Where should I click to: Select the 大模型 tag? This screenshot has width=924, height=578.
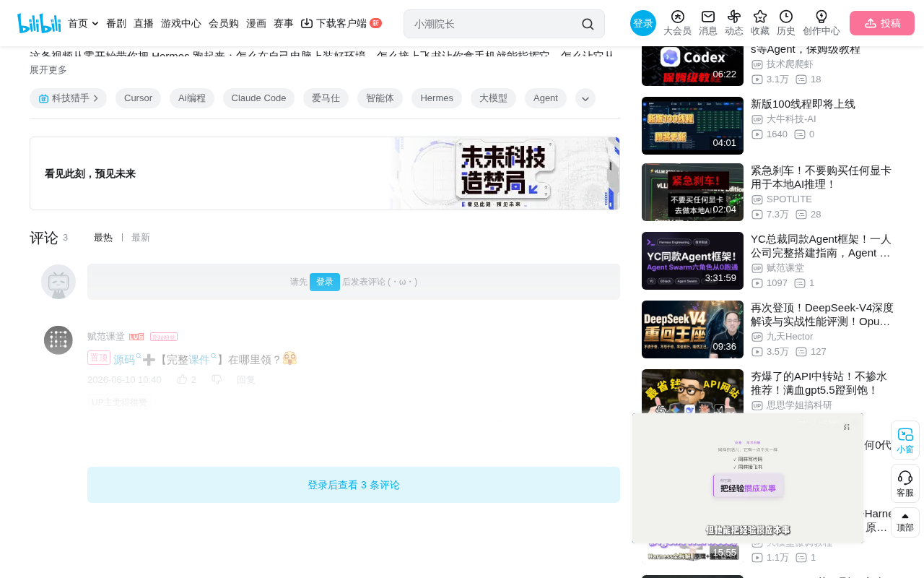(493, 98)
